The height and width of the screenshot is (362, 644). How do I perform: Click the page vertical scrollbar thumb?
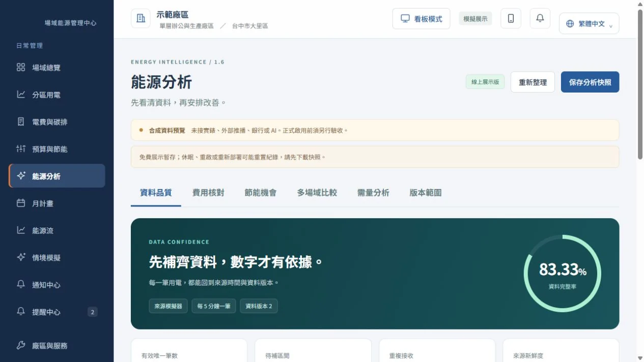[x=640, y=84]
